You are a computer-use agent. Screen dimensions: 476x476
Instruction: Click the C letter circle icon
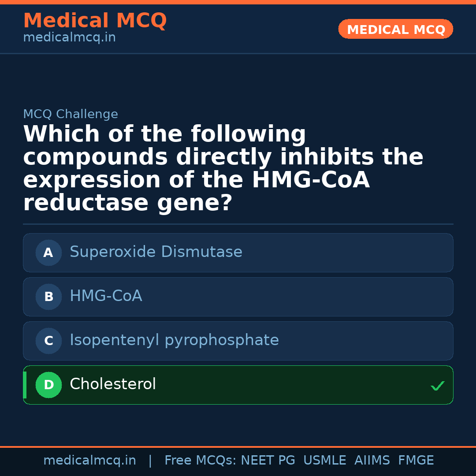coord(48,341)
